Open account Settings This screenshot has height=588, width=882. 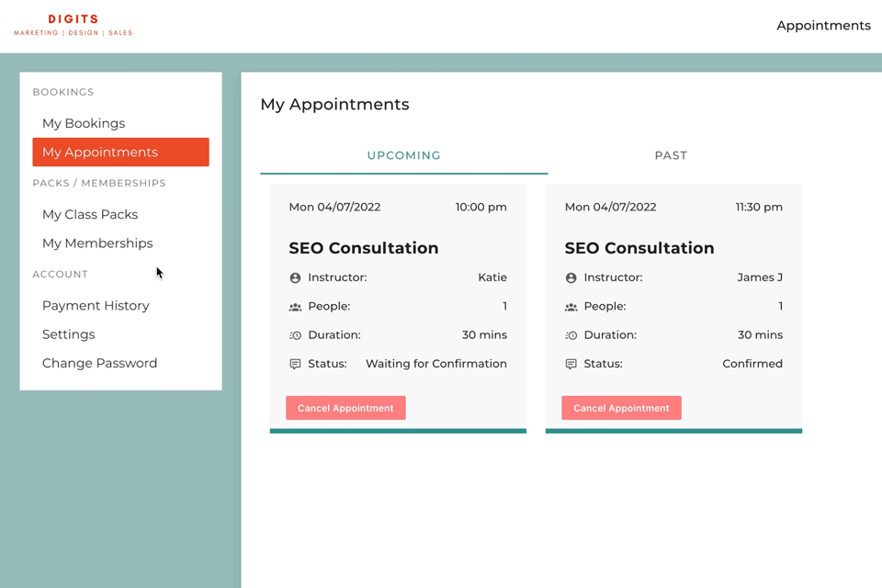click(69, 334)
